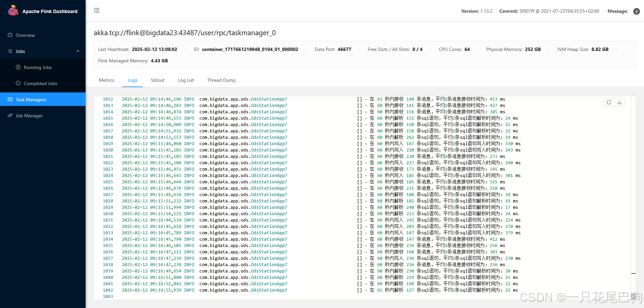
Task: Click the Completed Jobs check-circle icon
Action: [x=18, y=83]
